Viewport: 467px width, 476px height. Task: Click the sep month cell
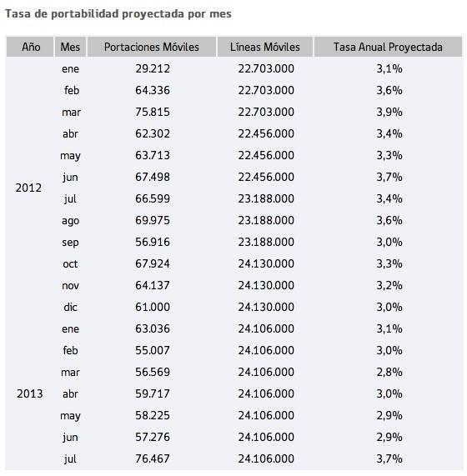click(x=70, y=243)
